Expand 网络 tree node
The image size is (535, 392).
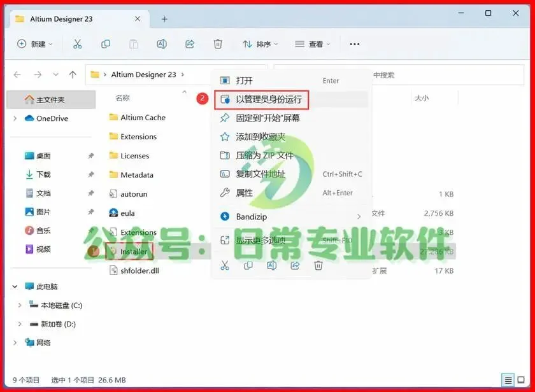15,342
